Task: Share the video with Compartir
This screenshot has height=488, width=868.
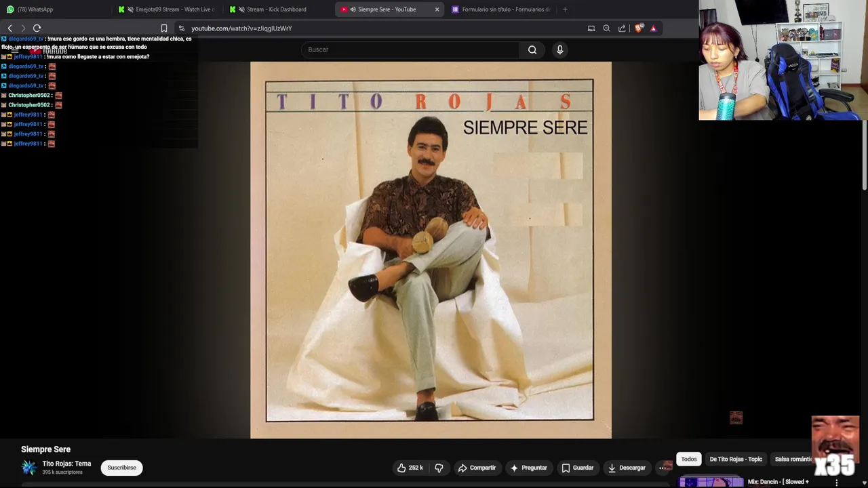Action: 476,468
